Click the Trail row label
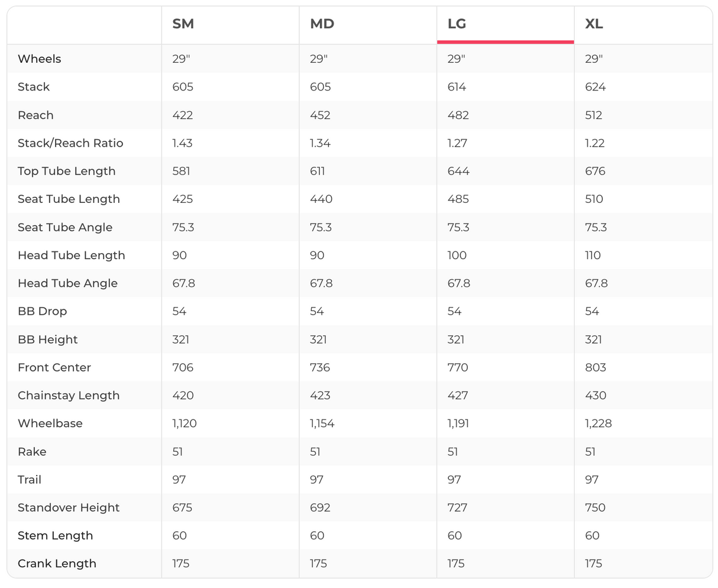 pyautogui.click(x=30, y=480)
